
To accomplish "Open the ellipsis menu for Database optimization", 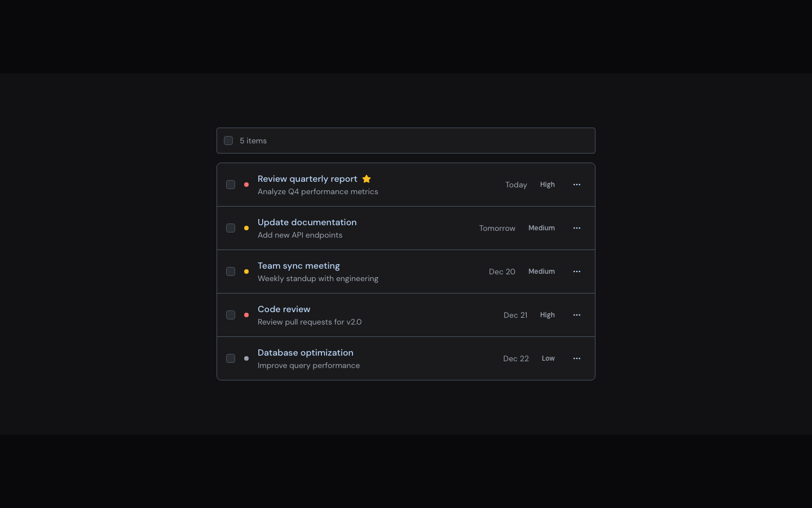I will coord(577,358).
